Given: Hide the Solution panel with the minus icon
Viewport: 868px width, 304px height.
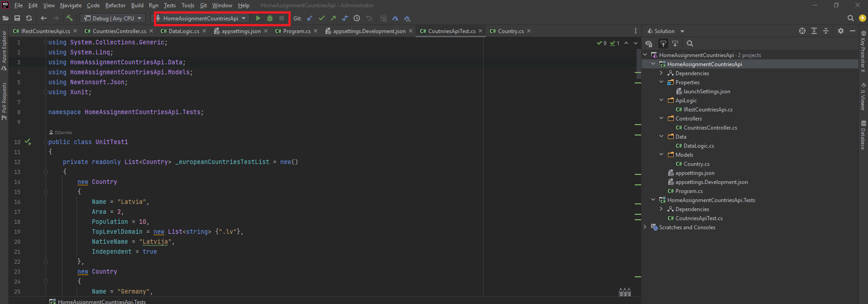Looking at the screenshot, I should tap(853, 31).
